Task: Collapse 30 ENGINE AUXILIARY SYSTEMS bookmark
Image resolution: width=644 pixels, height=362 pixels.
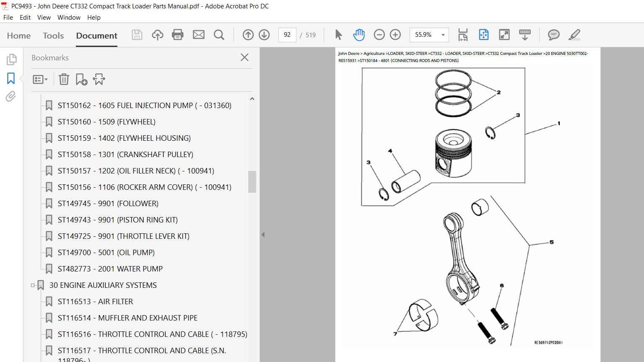Action: point(33,285)
